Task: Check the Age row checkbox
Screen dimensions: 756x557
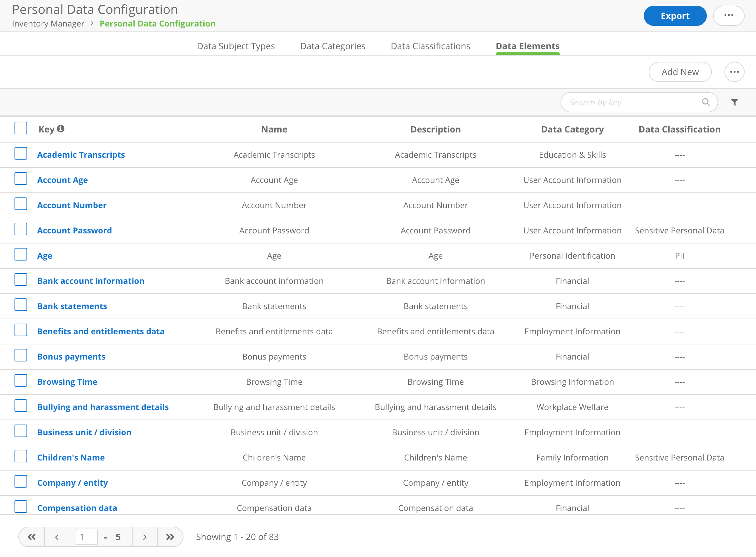Action: click(20, 254)
